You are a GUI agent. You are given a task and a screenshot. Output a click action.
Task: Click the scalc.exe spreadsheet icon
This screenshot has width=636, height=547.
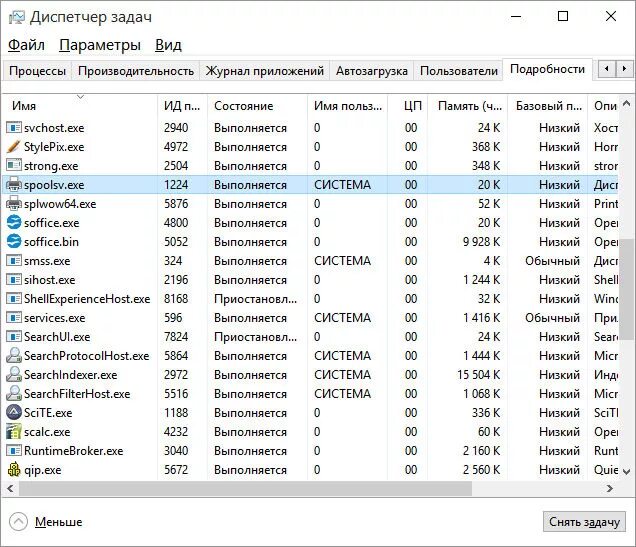(x=13, y=432)
